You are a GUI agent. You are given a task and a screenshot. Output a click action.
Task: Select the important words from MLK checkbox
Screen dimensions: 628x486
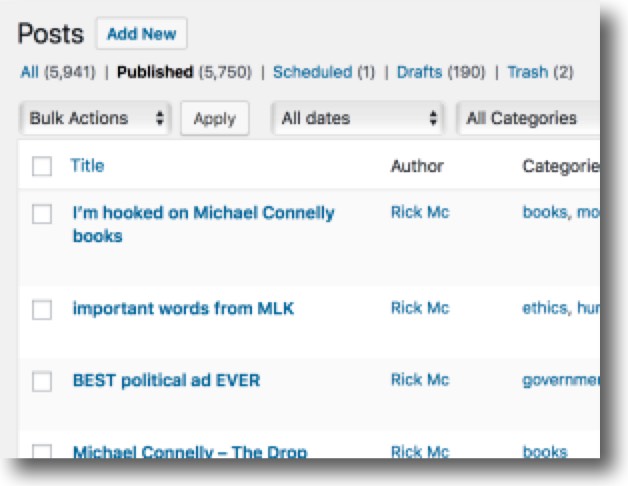point(42,310)
